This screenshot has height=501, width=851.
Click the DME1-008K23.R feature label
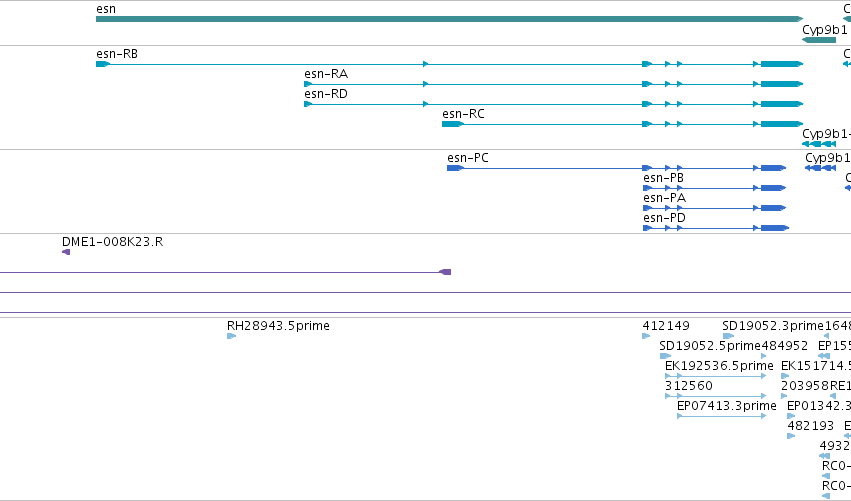[x=112, y=242]
